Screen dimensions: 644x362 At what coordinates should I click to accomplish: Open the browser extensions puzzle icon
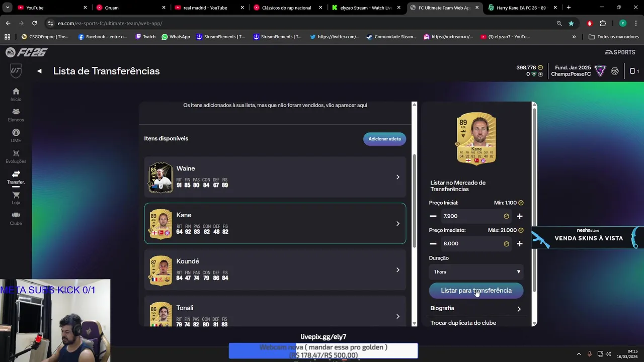(x=603, y=23)
